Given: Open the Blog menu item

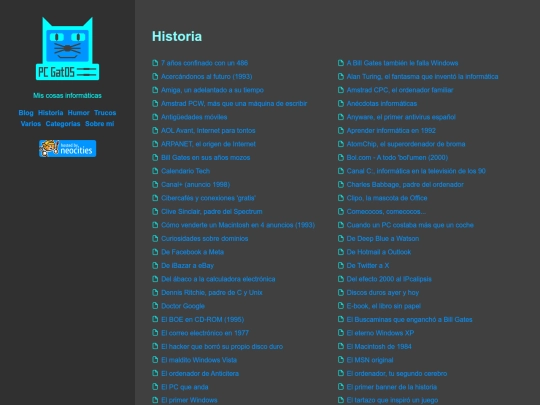Looking at the screenshot, I should coord(26,113).
